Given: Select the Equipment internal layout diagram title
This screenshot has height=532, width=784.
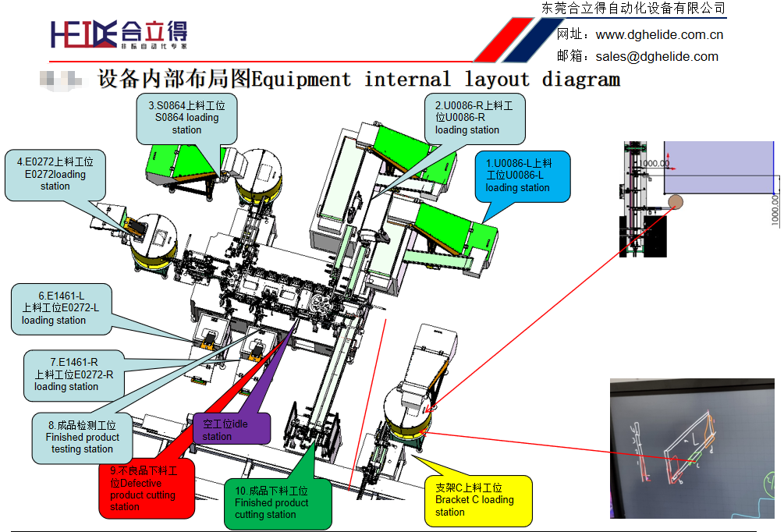Looking at the screenshot, I should [359, 79].
